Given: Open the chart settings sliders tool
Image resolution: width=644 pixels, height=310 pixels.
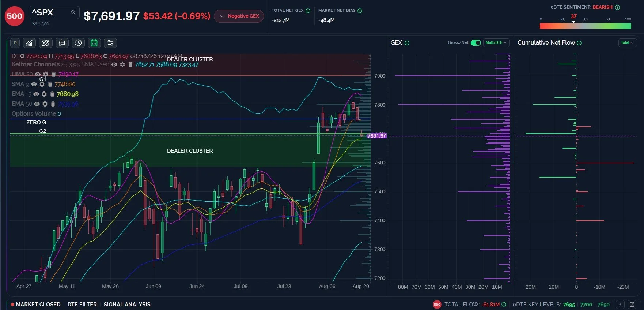Looking at the screenshot, I should [110, 43].
